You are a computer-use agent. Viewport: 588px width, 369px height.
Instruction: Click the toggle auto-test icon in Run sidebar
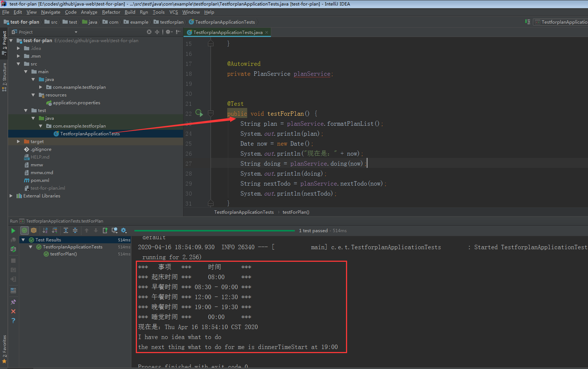(x=13, y=249)
